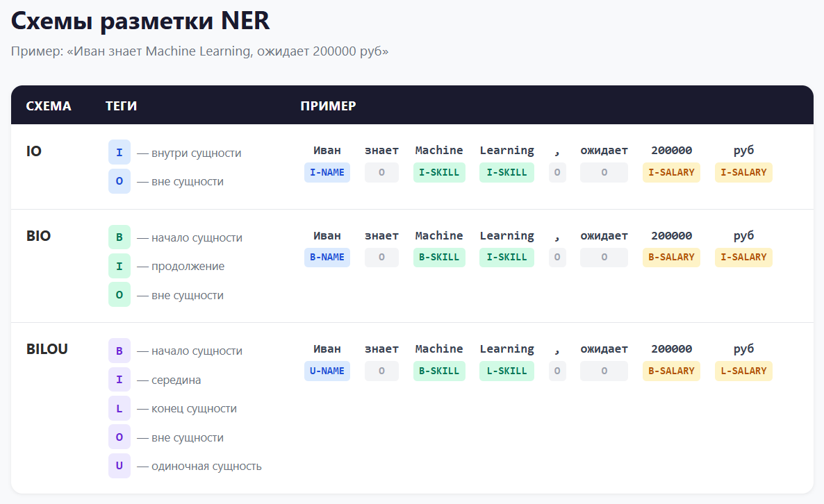The width and height of the screenshot is (824, 504).
Task: Click the O tag badge in IO scheme
Action: (119, 181)
